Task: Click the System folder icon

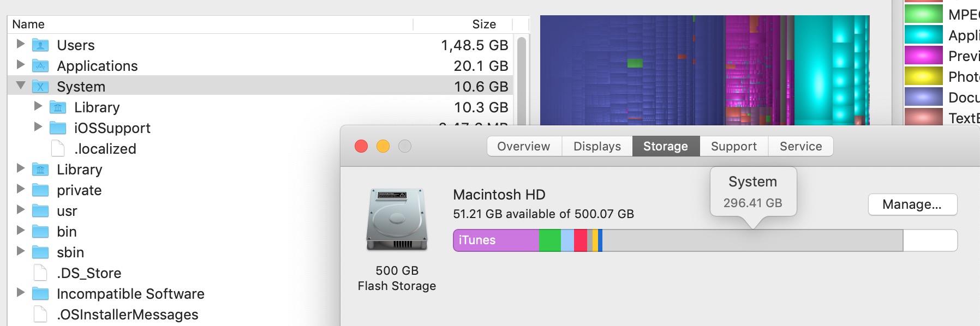Action: pos(40,87)
